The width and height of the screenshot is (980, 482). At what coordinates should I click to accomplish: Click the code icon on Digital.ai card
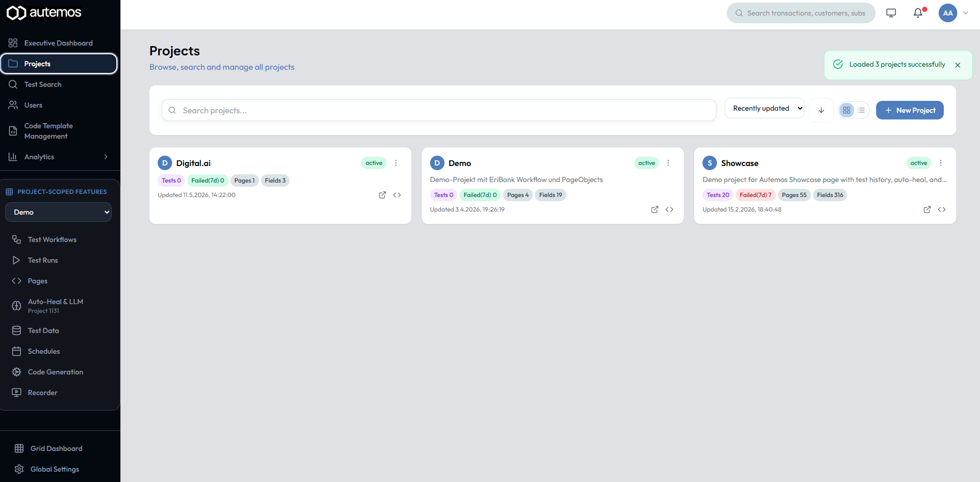(x=397, y=195)
